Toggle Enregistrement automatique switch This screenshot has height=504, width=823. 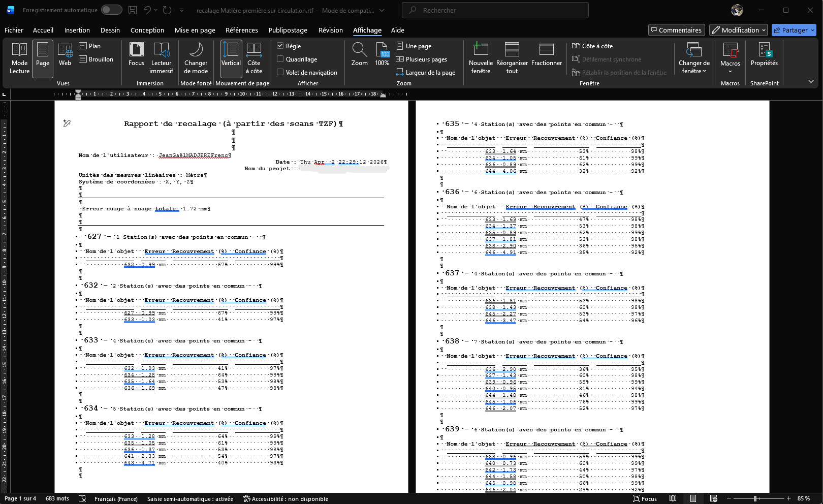tap(111, 10)
